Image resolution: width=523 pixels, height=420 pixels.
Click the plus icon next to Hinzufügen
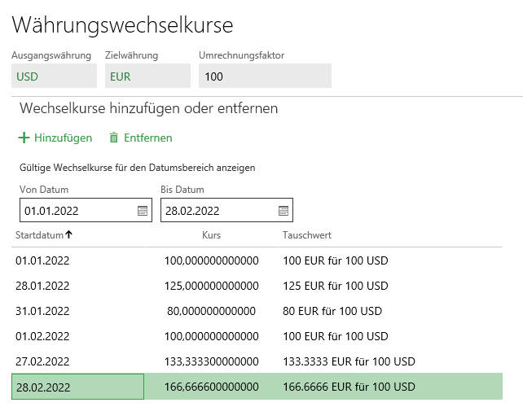24,138
